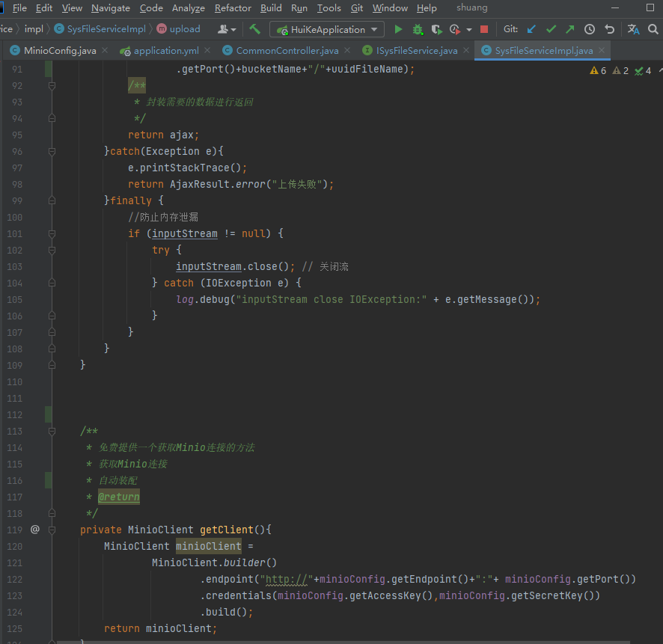Click the getClient method name
Viewport: 663px width, 644px height.
(227, 530)
